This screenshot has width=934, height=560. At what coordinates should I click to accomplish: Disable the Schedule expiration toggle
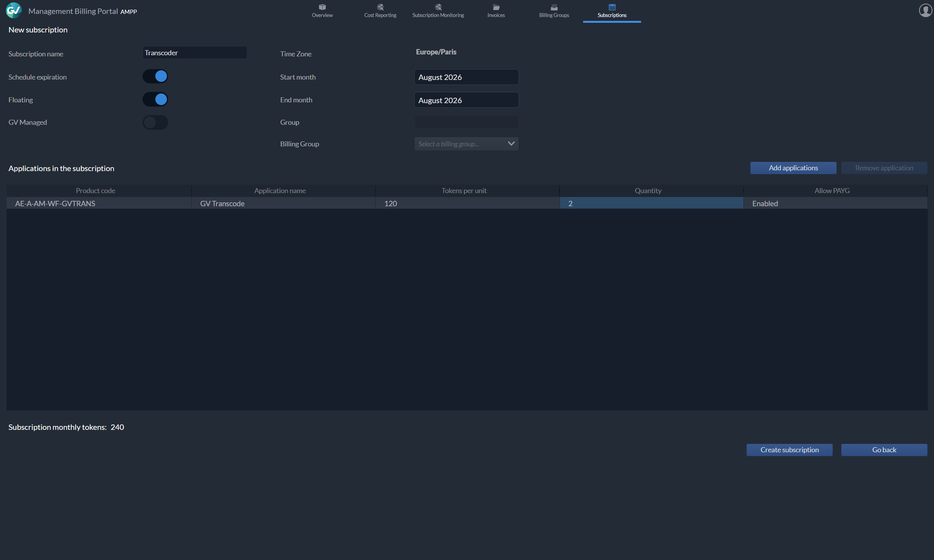[155, 76]
